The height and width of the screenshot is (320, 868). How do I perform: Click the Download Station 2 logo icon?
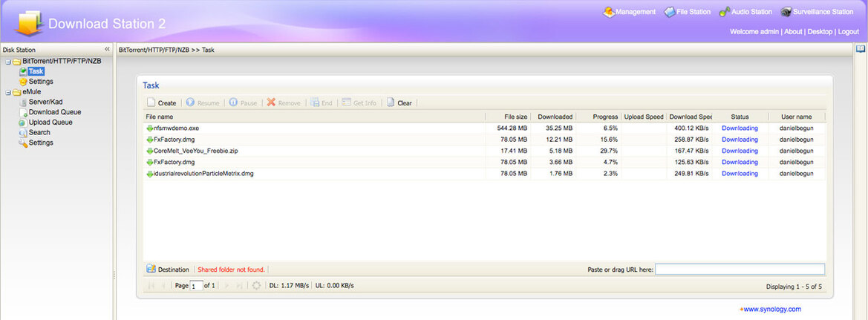pos(27,23)
